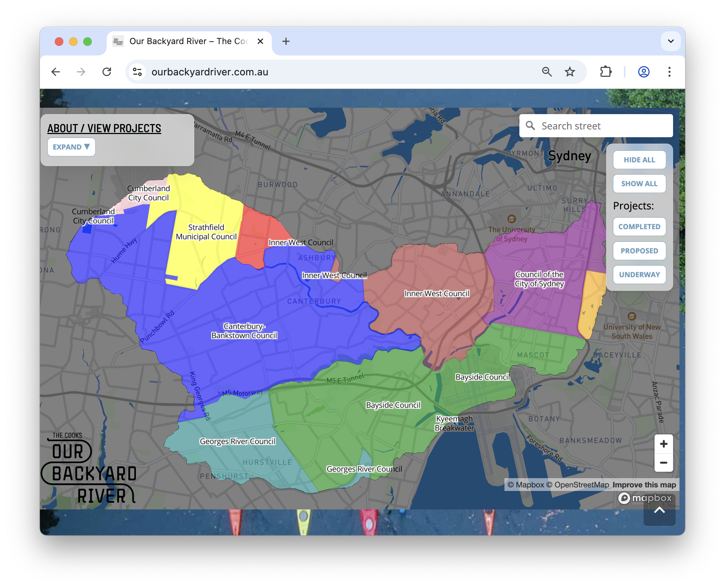Select the Our Backyard River tab
Viewport: 725px width, 588px height.
tap(189, 41)
